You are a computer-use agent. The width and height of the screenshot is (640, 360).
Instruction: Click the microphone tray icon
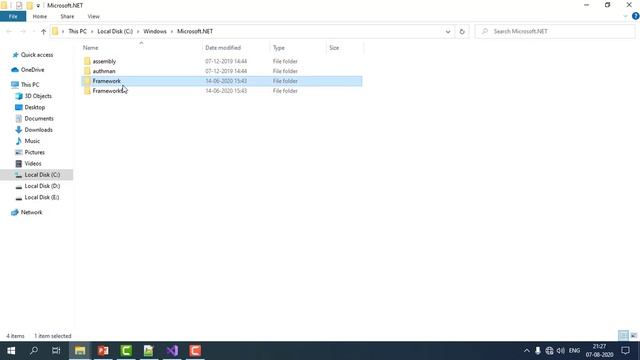[x=538, y=351]
